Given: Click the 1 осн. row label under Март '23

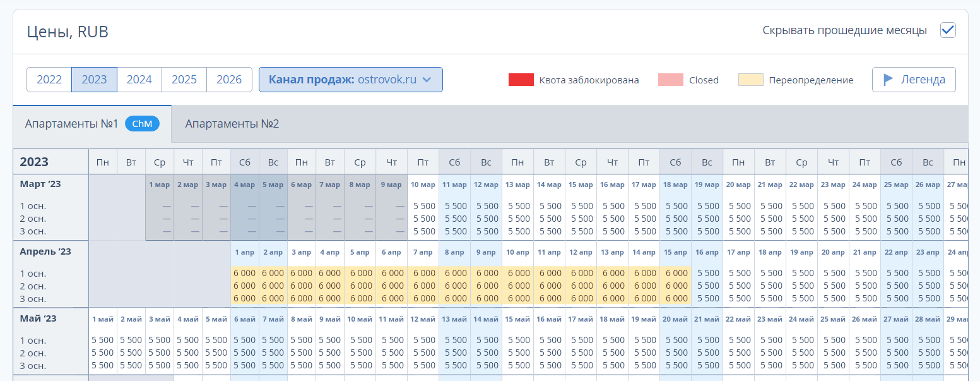Looking at the screenshot, I should [x=33, y=206].
